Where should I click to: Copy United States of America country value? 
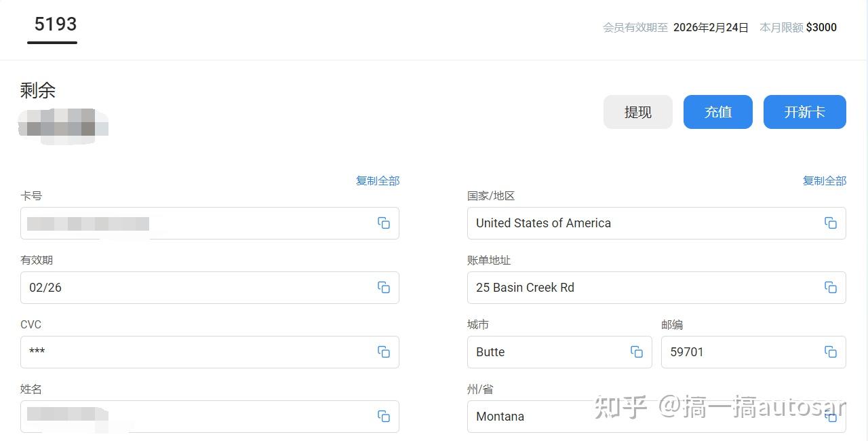[831, 223]
